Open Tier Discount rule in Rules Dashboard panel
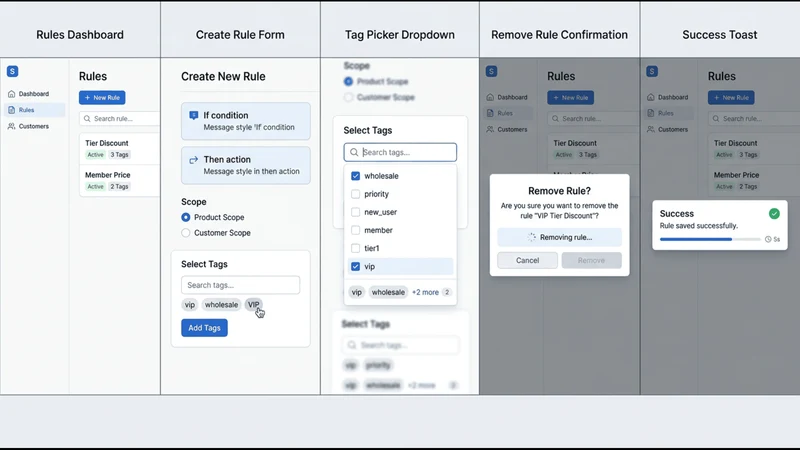800x450 pixels. point(120,148)
